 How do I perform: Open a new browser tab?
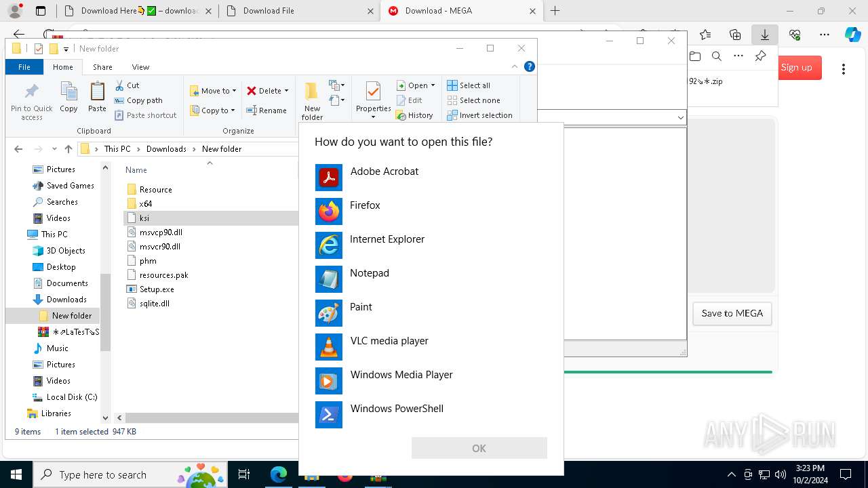pyautogui.click(x=555, y=11)
